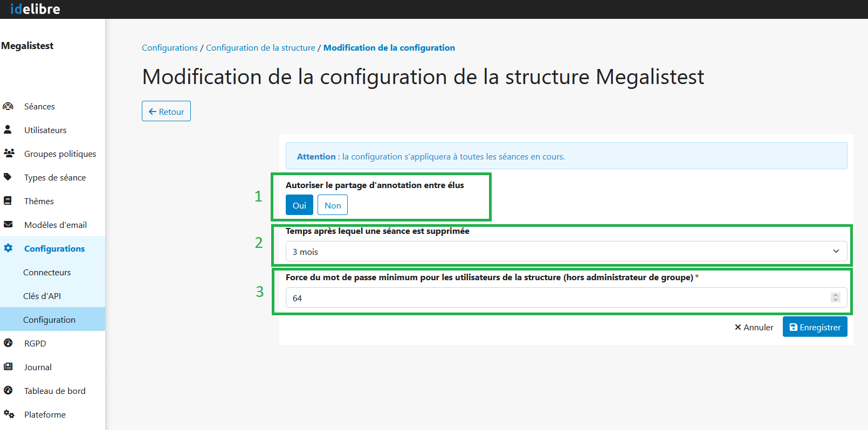Click the Enregistrer save button
The image size is (868, 430).
point(815,327)
